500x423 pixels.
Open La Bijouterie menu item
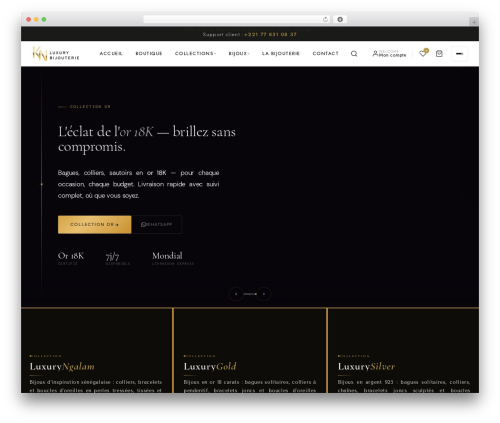click(x=281, y=53)
